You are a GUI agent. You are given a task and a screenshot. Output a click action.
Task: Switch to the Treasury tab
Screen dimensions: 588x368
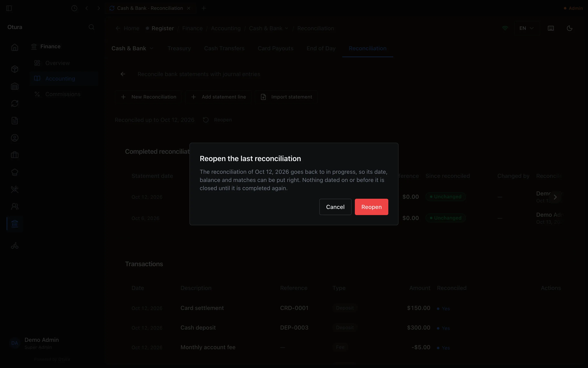click(179, 48)
